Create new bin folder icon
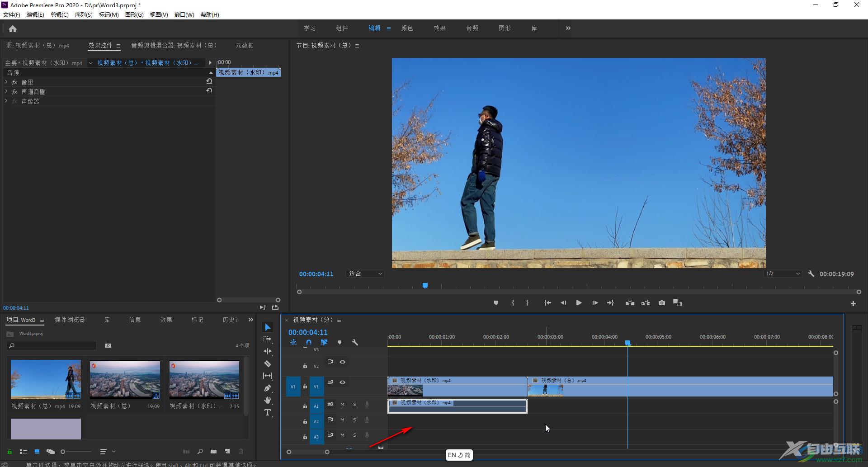 click(213, 451)
